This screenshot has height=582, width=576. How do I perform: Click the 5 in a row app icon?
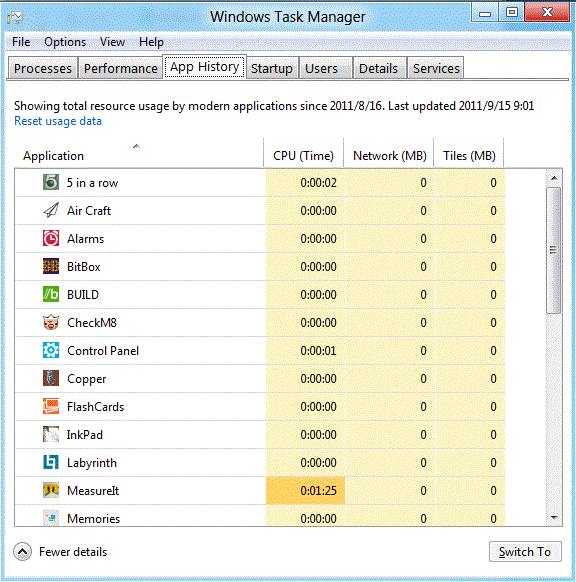[x=51, y=182]
